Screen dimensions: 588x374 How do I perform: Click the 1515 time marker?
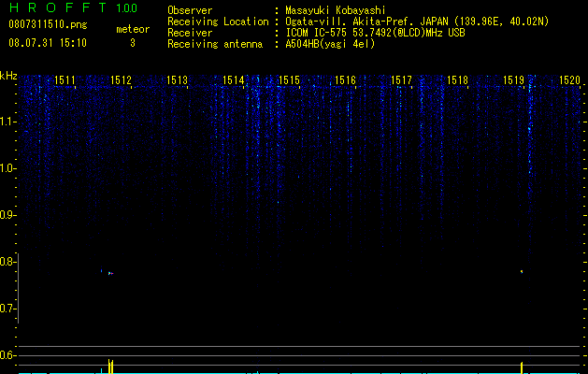click(290, 80)
